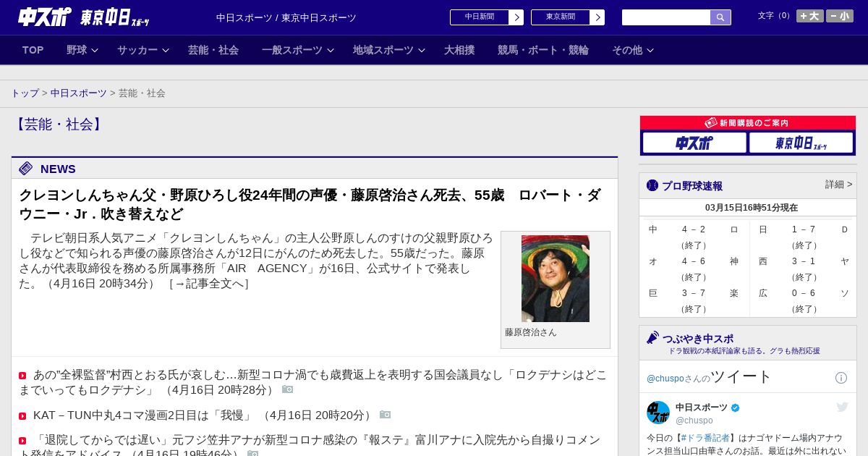The height and width of the screenshot is (456, 868).
Task: Click arrow next to 中日新聞
Action: pos(516,17)
